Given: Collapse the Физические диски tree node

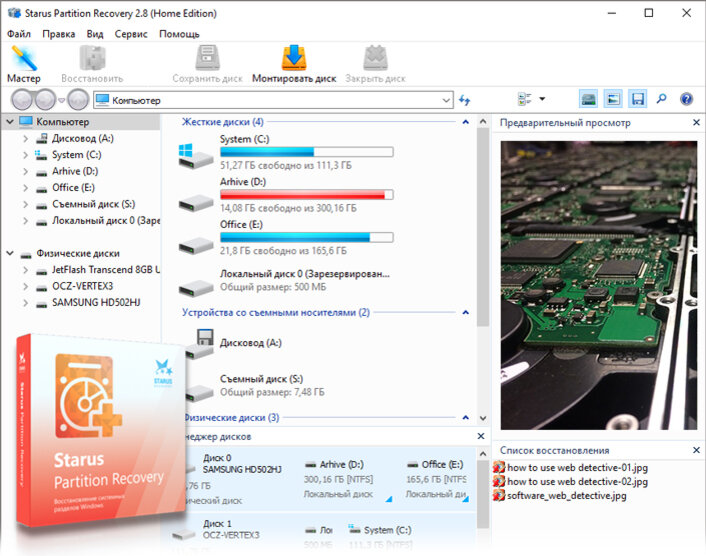Looking at the screenshot, I should pyautogui.click(x=10, y=253).
